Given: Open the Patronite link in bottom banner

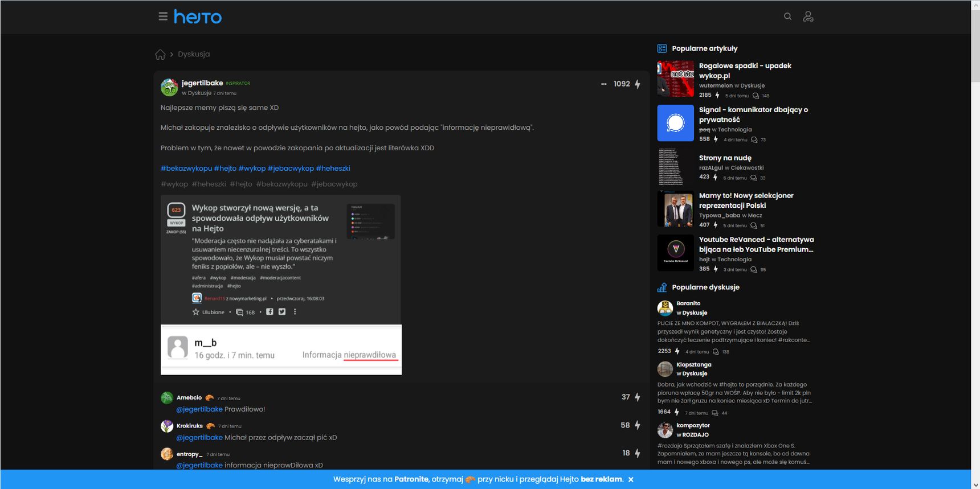Looking at the screenshot, I should (x=411, y=479).
